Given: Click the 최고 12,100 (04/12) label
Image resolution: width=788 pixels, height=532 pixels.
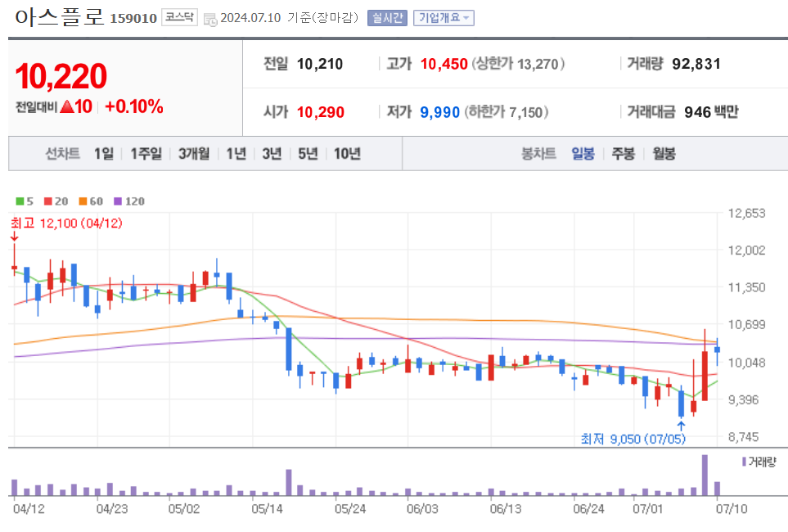Looking at the screenshot, I should pos(66,223).
